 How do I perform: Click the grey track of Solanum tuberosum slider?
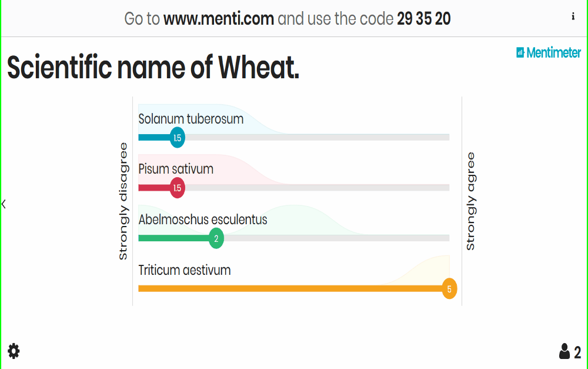(x=318, y=138)
